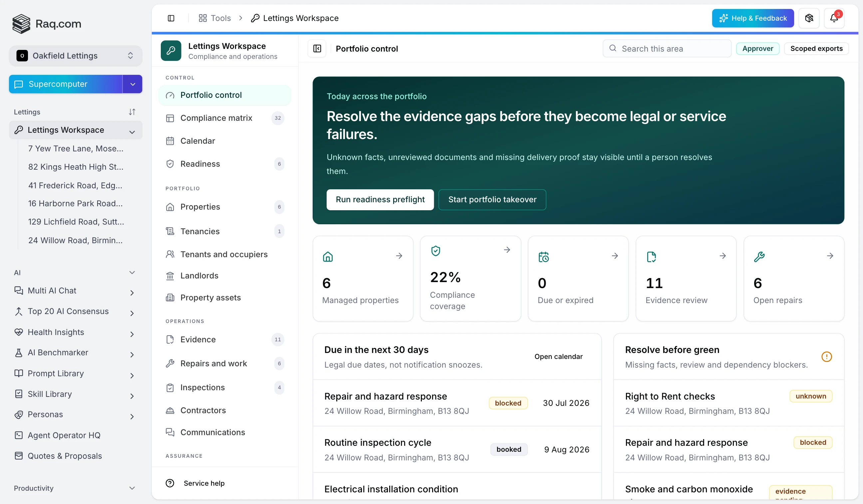Open Repairs and work
863x504 pixels.
coord(225,363)
